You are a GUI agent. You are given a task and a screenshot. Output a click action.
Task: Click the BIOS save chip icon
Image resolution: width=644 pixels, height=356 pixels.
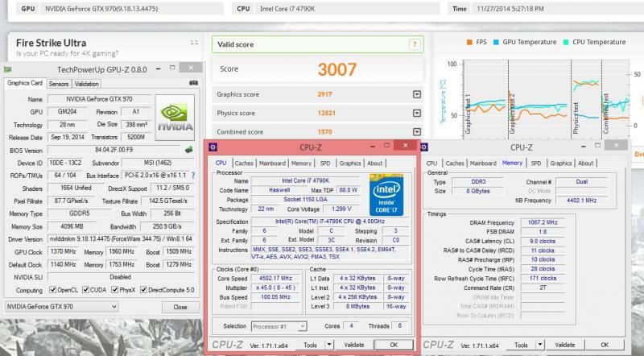click(x=189, y=150)
